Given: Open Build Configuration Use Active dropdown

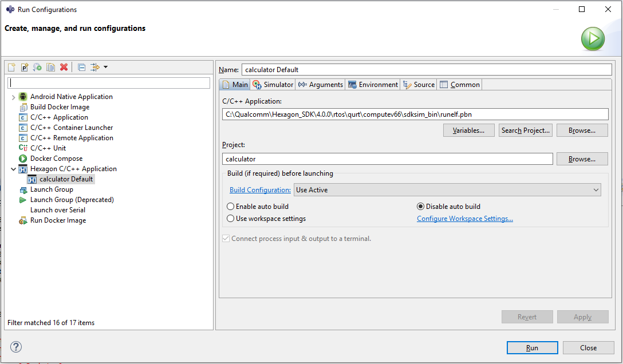Looking at the screenshot, I should [447, 190].
